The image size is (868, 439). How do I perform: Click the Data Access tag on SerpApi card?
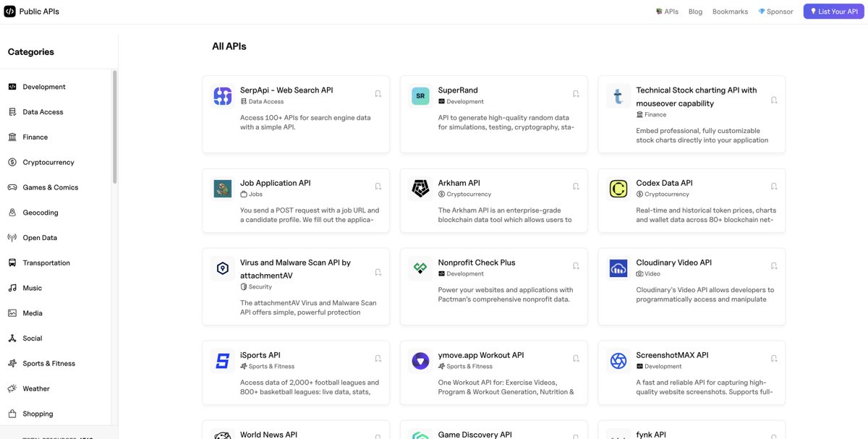coord(262,101)
